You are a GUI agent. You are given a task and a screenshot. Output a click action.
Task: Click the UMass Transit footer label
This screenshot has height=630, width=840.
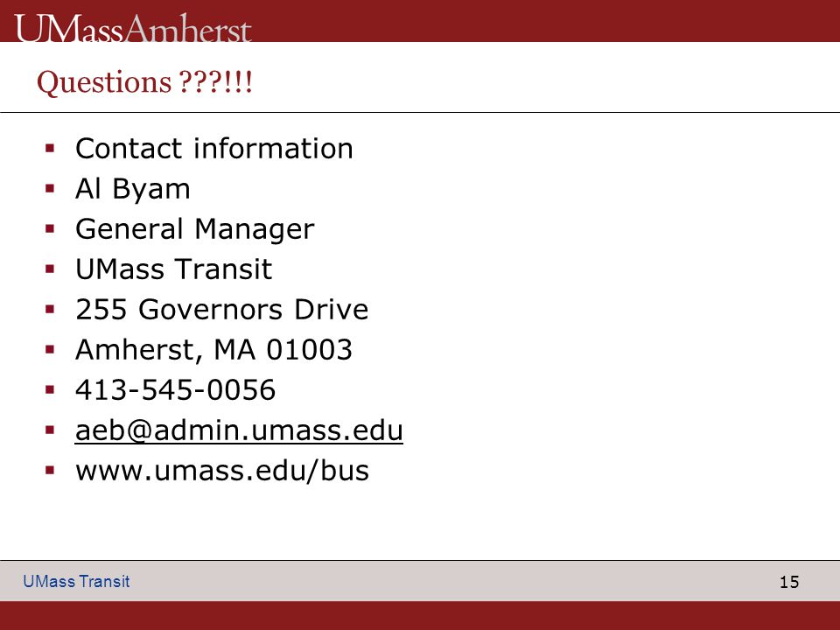coord(76,581)
